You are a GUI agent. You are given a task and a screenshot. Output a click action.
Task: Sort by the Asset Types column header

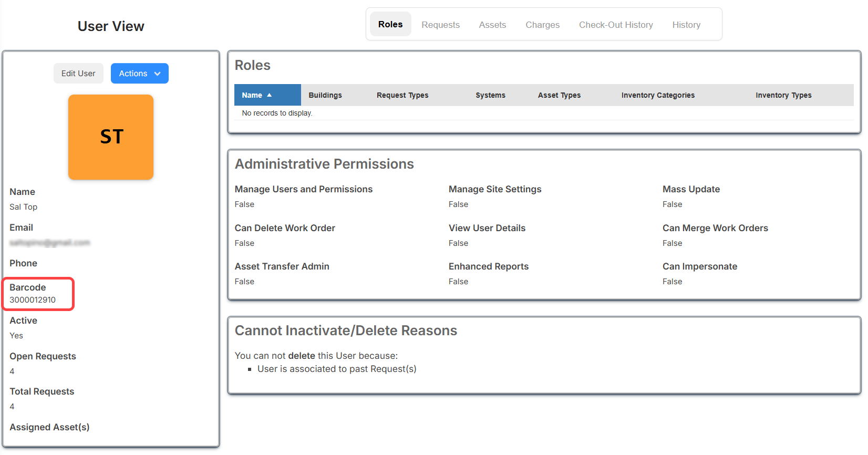tap(559, 95)
